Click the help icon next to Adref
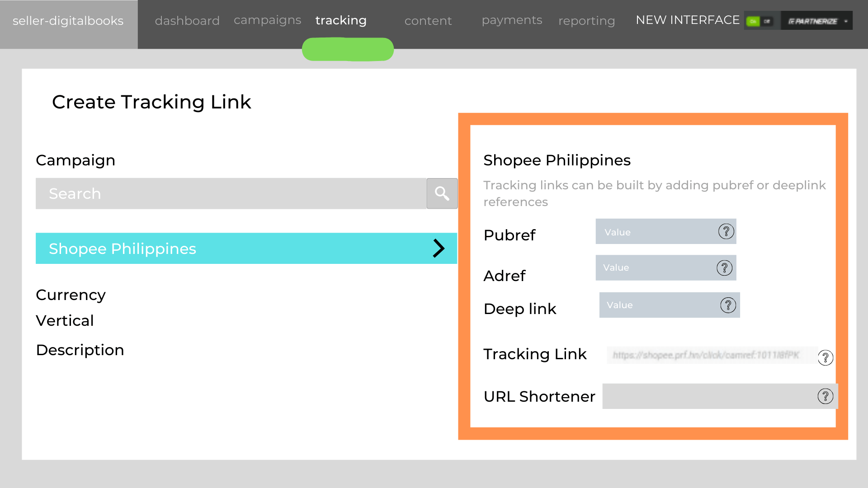 pos(726,267)
